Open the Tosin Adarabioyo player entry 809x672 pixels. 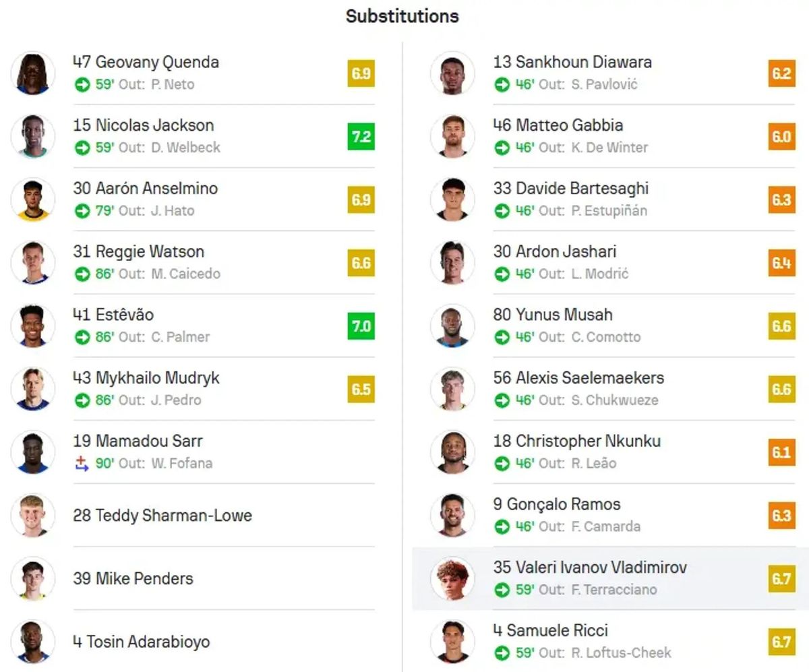pos(192,641)
